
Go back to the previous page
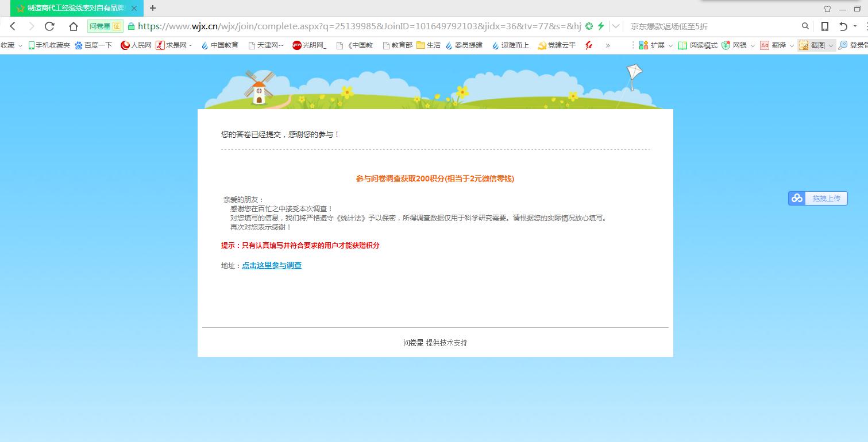pyautogui.click(x=13, y=26)
